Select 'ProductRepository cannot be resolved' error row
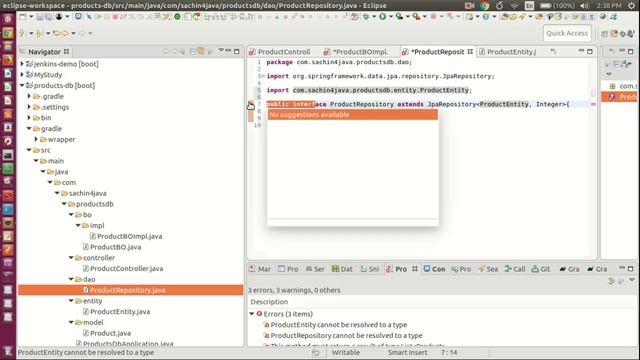 (x=342, y=336)
